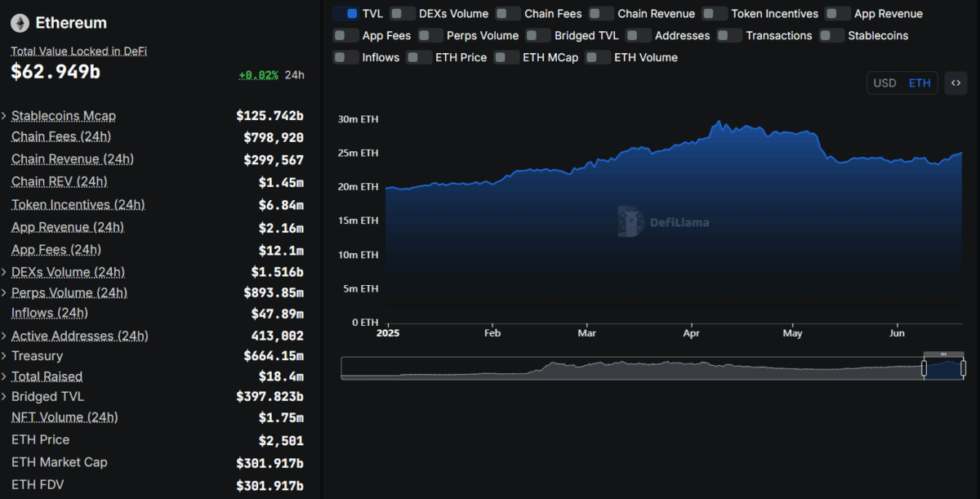Expand the Stablecoins Mcap row
Screen dimensions: 980x499
coord(4,116)
